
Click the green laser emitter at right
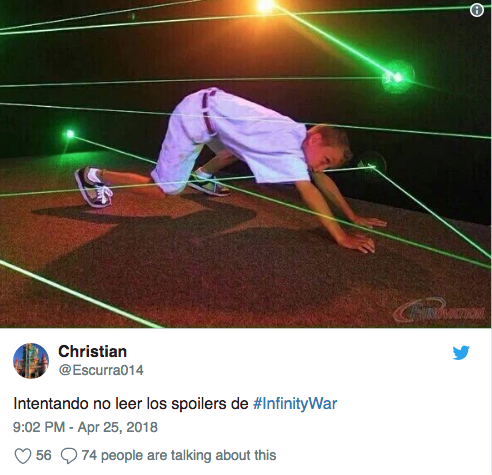397,77
